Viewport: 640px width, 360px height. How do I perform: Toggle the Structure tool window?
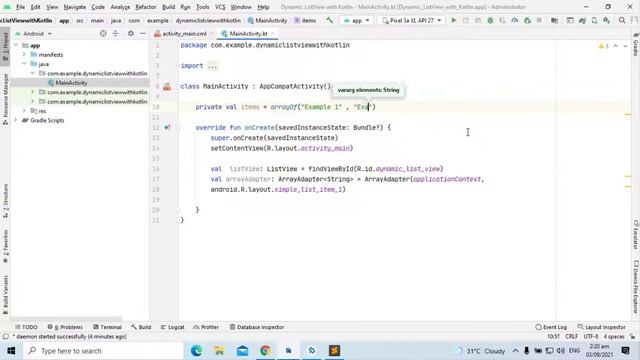(5, 201)
